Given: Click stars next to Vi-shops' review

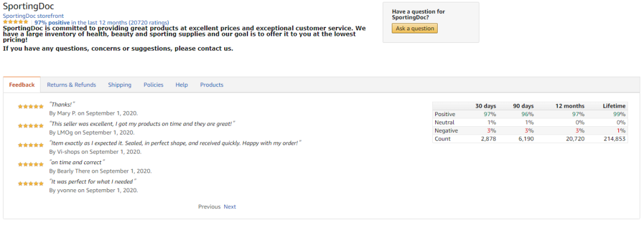Looking at the screenshot, I should (x=31, y=145).
